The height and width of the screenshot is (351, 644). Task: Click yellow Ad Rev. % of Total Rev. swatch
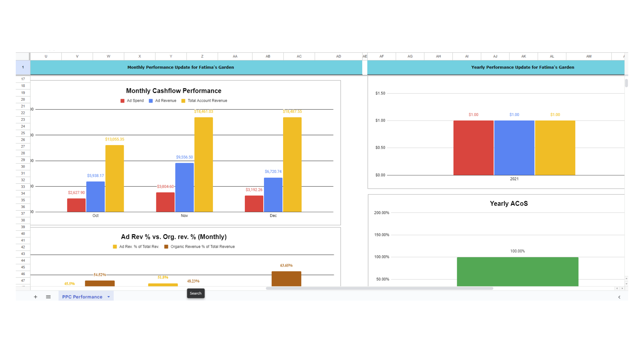[115, 247]
